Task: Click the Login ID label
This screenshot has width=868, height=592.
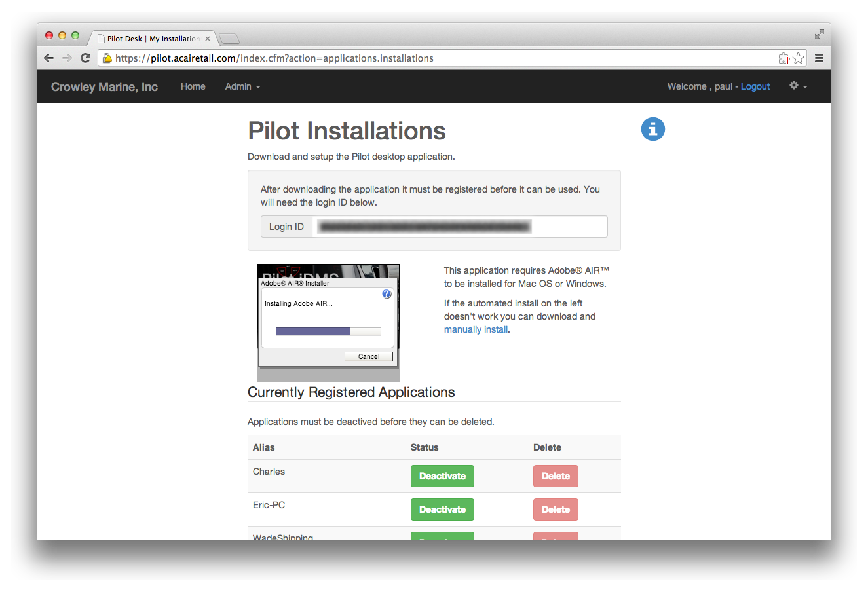Action: [286, 227]
